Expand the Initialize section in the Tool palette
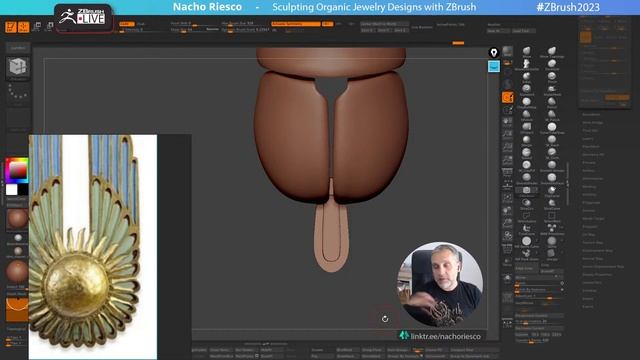The width and height of the screenshot is (640, 360). (589, 290)
